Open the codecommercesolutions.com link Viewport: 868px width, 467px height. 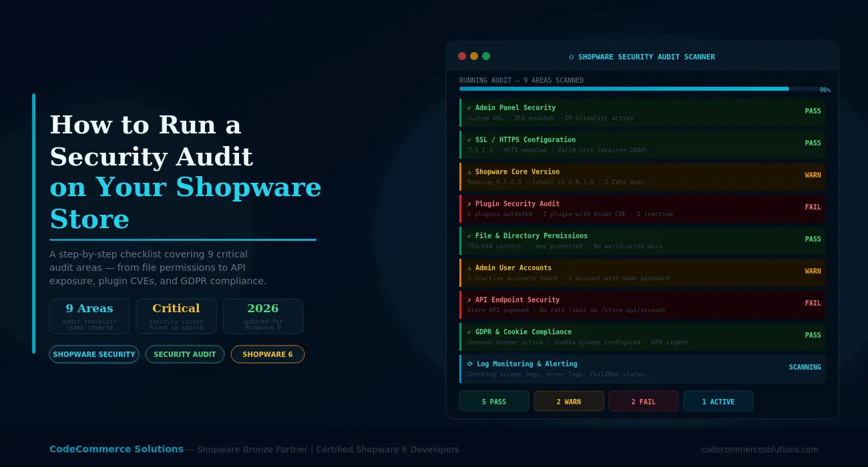761,449
